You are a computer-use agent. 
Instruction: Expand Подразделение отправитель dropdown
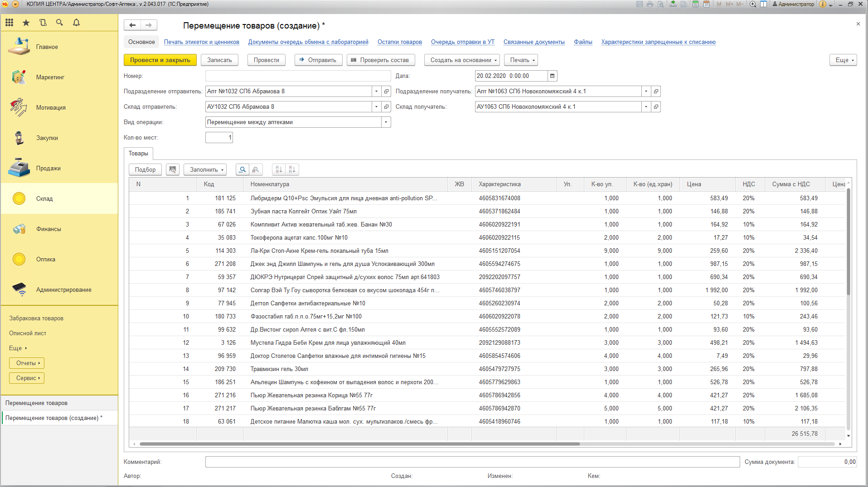point(376,92)
